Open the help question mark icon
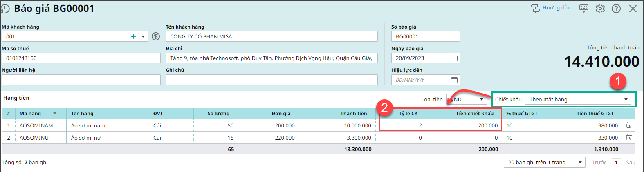The image size is (644, 172). pyautogui.click(x=616, y=9)
